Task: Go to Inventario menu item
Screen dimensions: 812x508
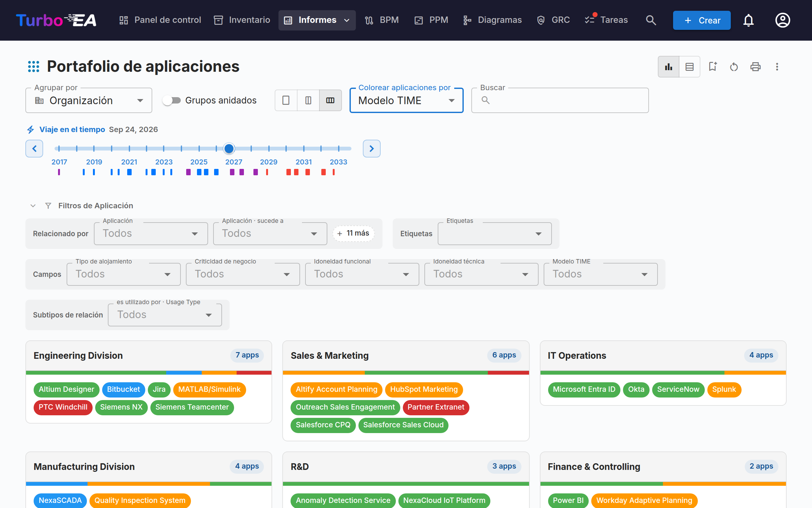Action: [242, 20]
